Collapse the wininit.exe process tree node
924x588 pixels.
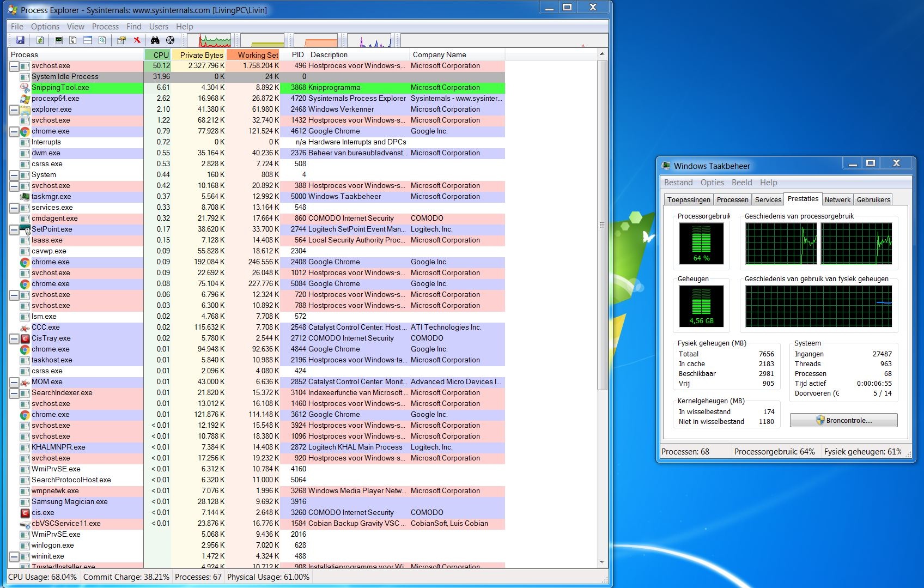[x=14, y=556]
